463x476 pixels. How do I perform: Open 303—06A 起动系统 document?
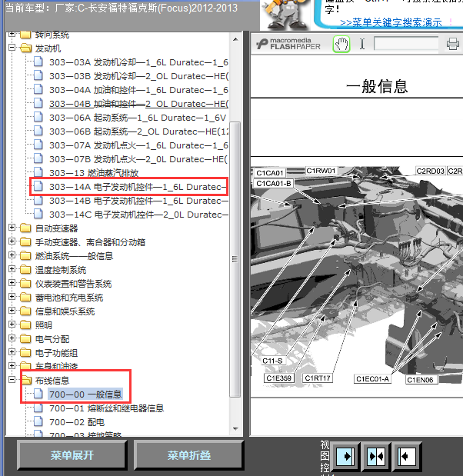click(138, 118)
